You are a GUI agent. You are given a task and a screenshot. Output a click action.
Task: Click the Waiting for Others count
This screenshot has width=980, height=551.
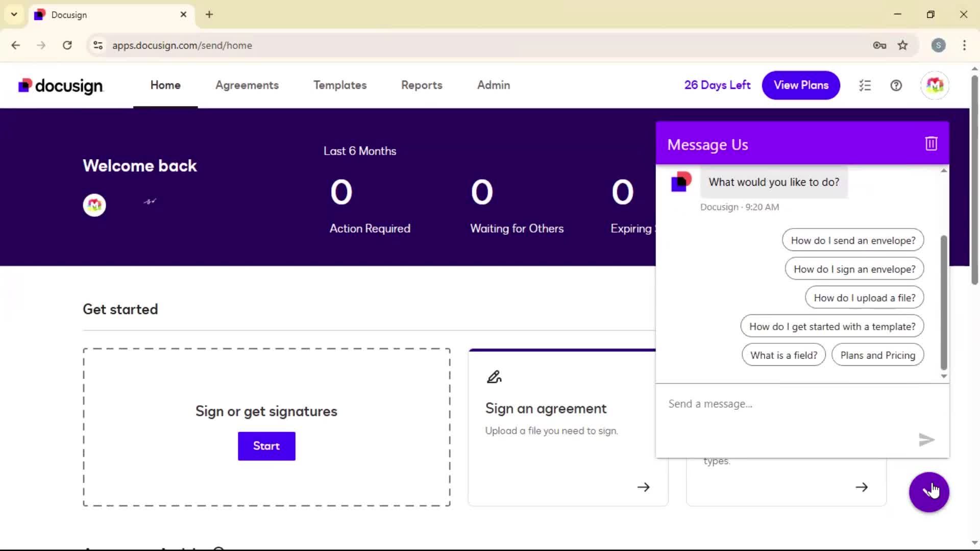click(482, 192)
